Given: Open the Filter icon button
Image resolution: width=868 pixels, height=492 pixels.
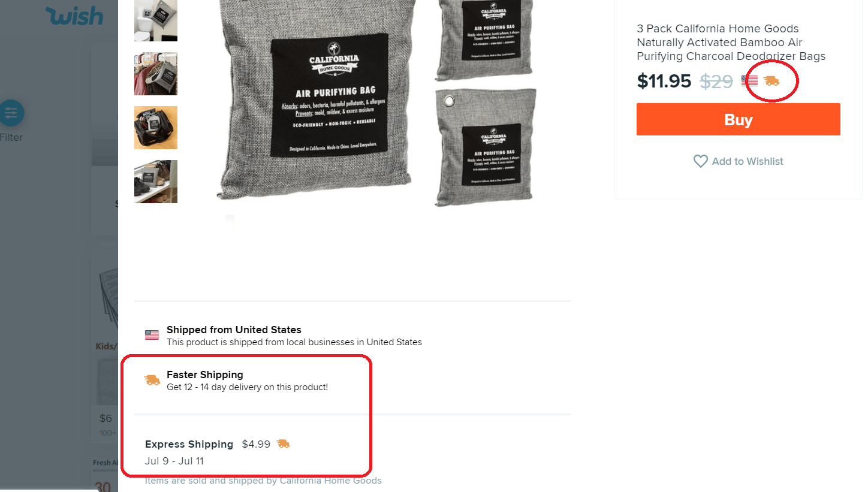Looking at the screenshot, I should [11, 113].
